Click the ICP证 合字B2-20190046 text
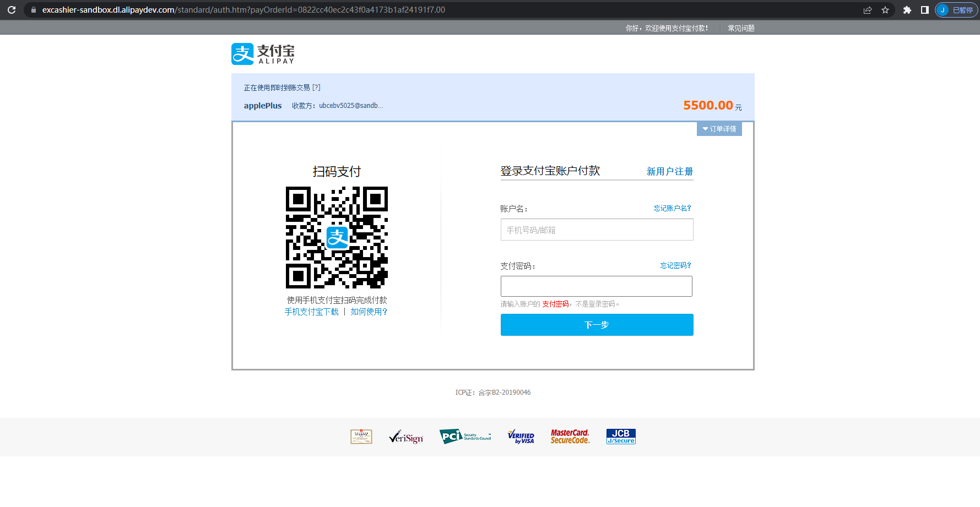Screen dimensions: 980x507 493,392
